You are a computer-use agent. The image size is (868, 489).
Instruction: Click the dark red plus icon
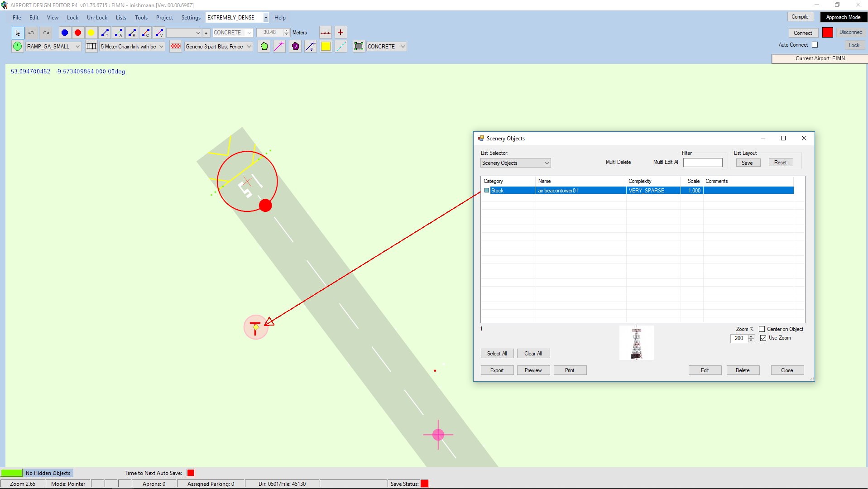tap(340, 33)
